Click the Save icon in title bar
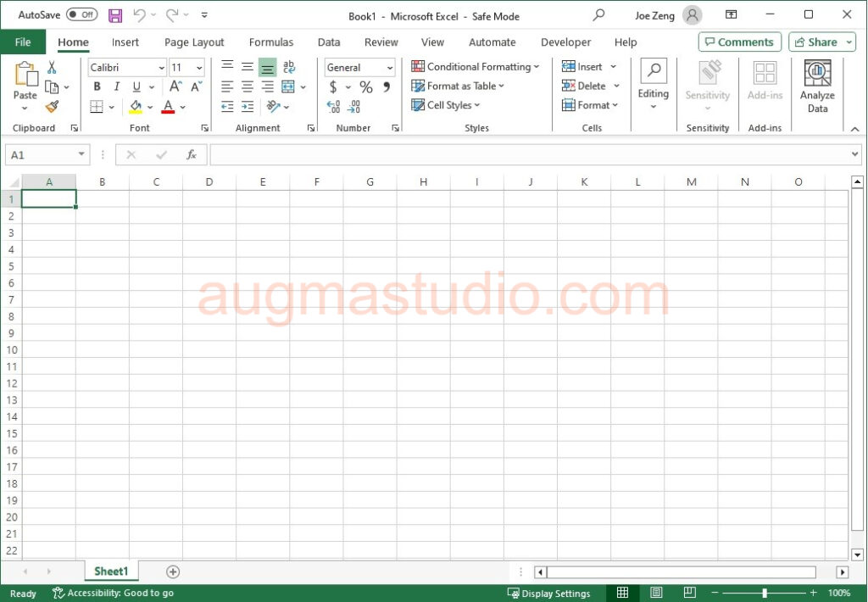Viewport: 868px width, 602px height. 115,15
